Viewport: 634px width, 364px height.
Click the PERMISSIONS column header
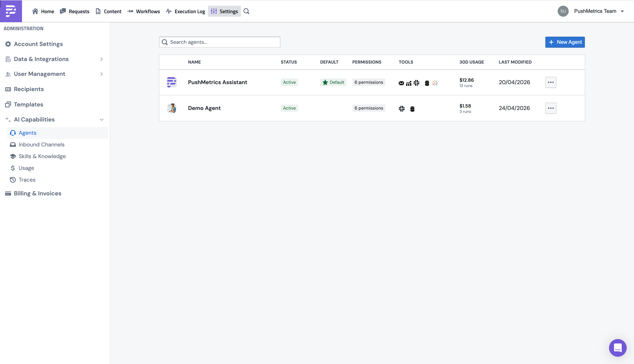367,62
